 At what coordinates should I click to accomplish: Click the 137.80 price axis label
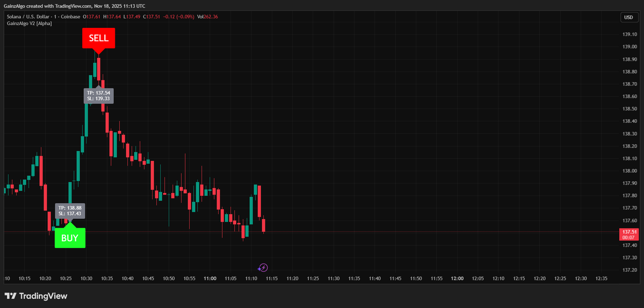point(629,196)
